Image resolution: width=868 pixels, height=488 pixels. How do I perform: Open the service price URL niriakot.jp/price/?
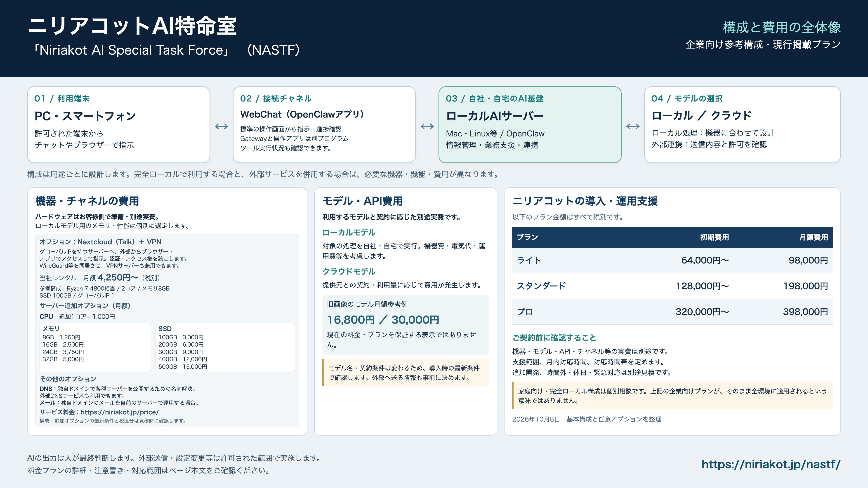[x=120, y=412]
